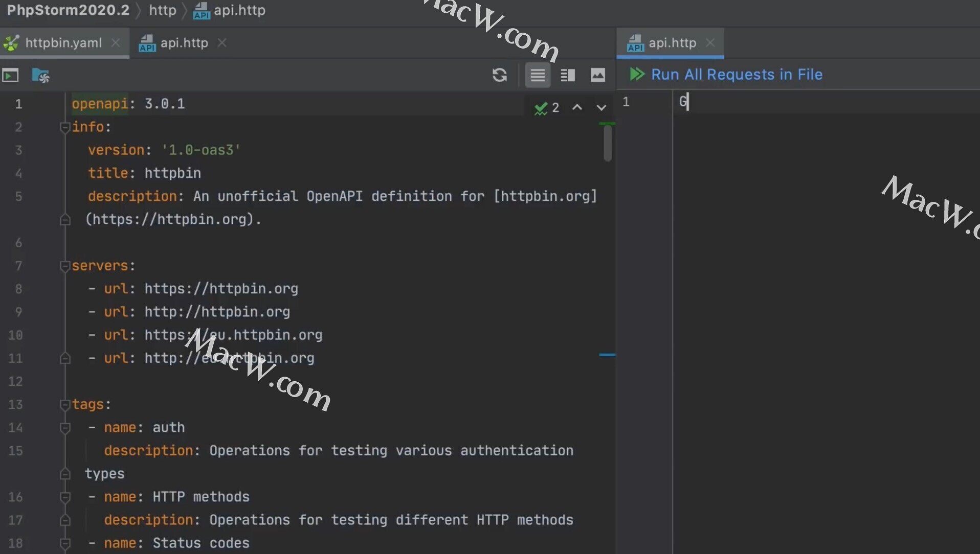
Task: Click fold end marker on line 11
Action: [65, 359]
